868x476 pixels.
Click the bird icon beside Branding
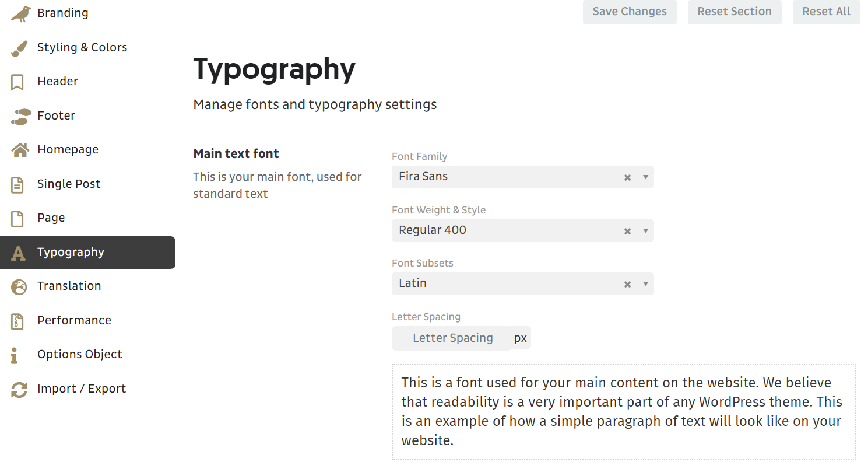[x=20, y=14]
